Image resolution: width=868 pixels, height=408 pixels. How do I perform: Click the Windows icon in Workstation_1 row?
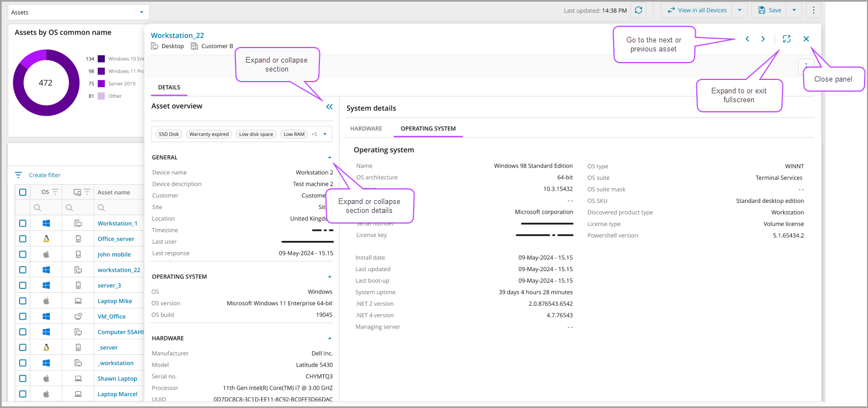46,223
